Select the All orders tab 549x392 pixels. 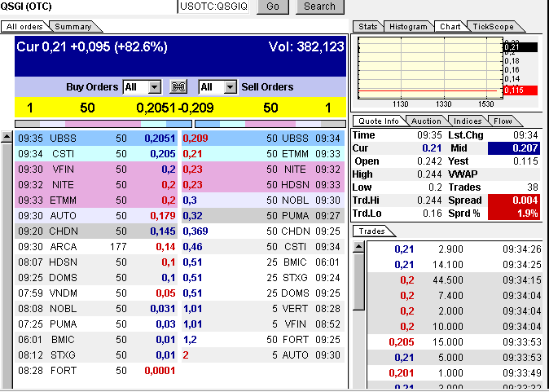coord(24,27)
